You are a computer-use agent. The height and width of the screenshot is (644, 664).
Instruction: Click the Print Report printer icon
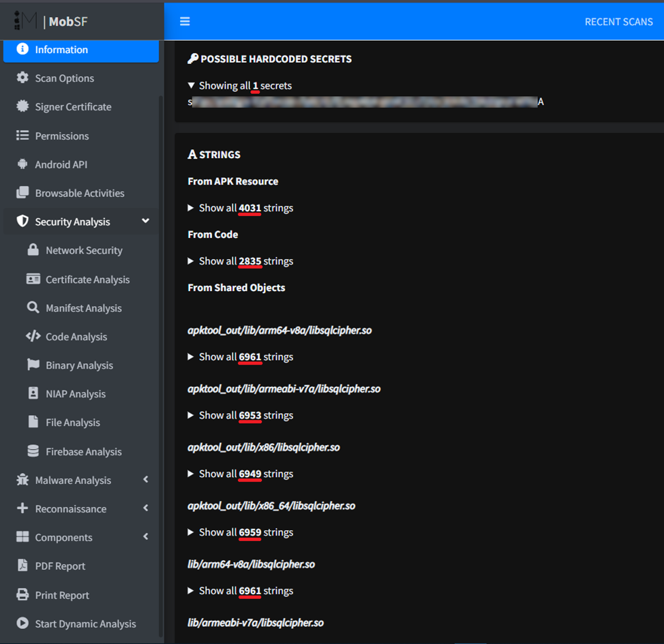[x=22, y=595]
